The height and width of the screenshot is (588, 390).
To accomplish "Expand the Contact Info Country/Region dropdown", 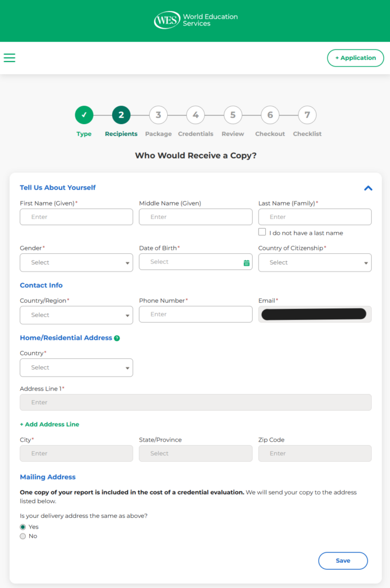I will pyautogui.click(x=76, y=315).
